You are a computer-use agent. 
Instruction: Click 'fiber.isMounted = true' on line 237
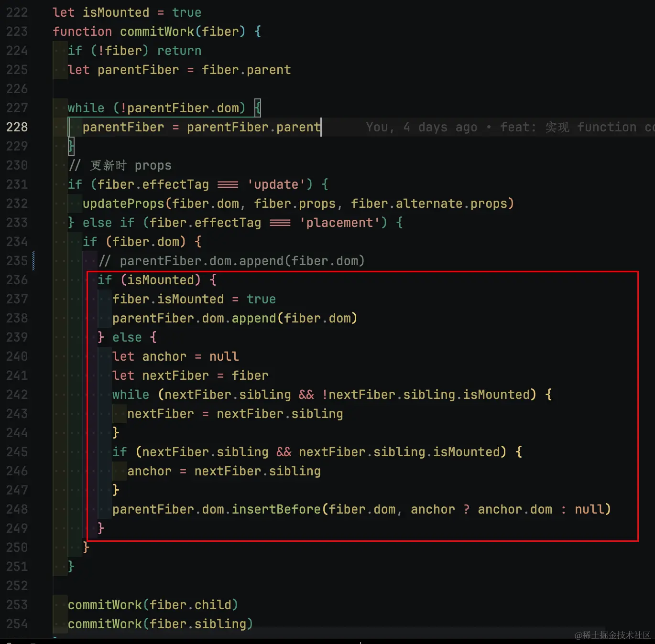tap(194, 299)
